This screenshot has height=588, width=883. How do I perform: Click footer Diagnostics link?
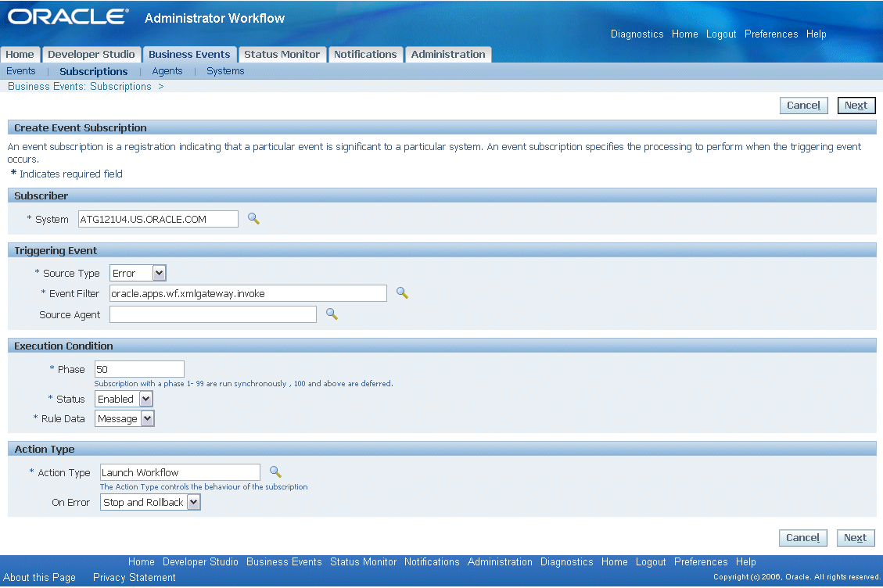[x=566, y=562]
